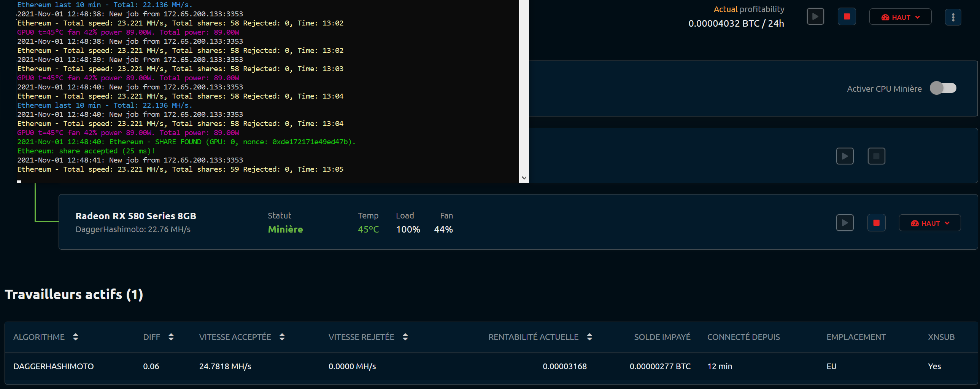This screenshot has width=980, height=389.
Task: Sort the table by ALGORITHME
Action: click(x=76, y=337)
